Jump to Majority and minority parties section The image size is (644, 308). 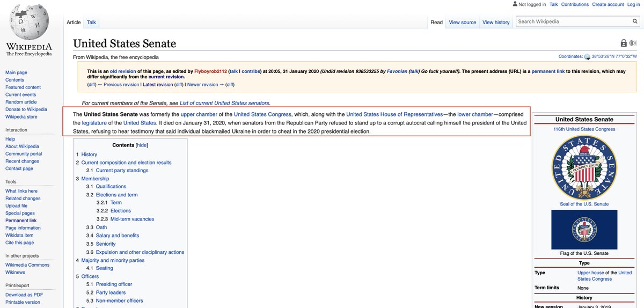pyautogui.click(x=113, y=260)
